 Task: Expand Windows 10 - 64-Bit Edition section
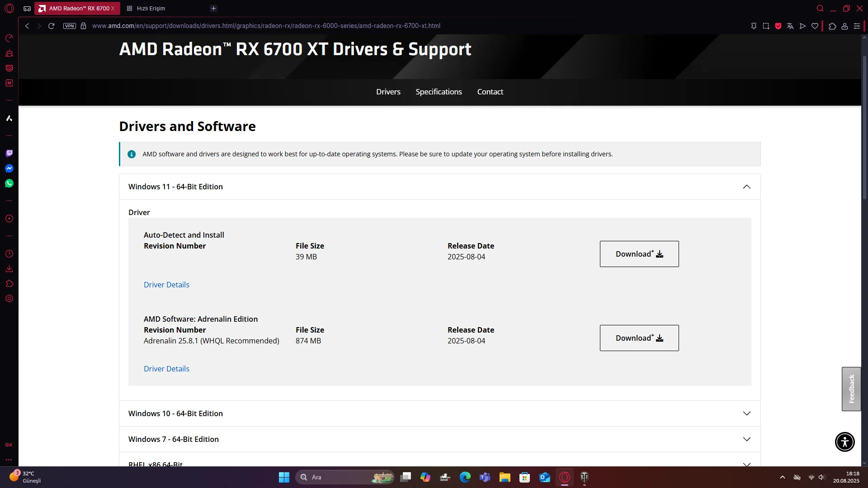746,413
